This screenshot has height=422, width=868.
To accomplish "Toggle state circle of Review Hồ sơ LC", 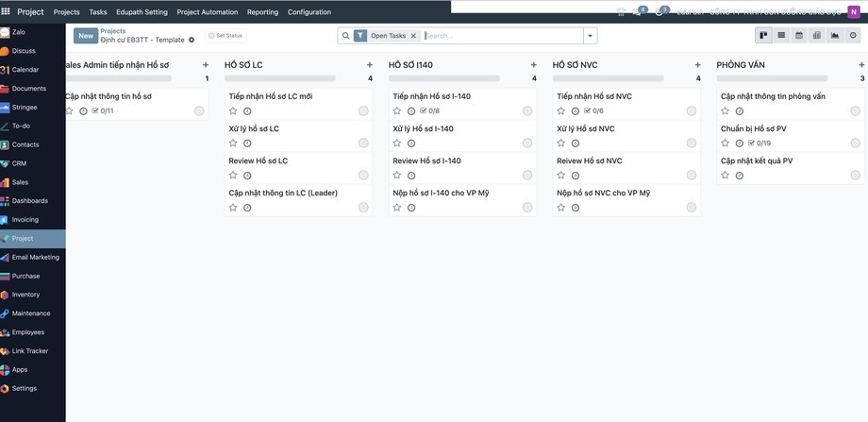I will tap(363, 176).
